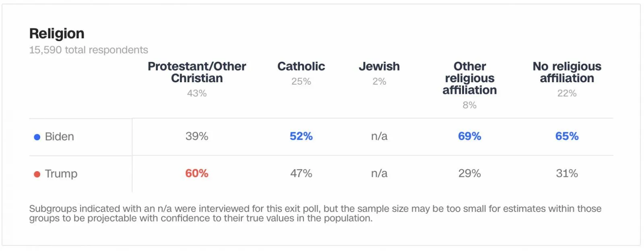Click the Religion heading
Image resolution: width=644 pixels, height=251 pixels.
pyautogui.click(x=57, y=33)
